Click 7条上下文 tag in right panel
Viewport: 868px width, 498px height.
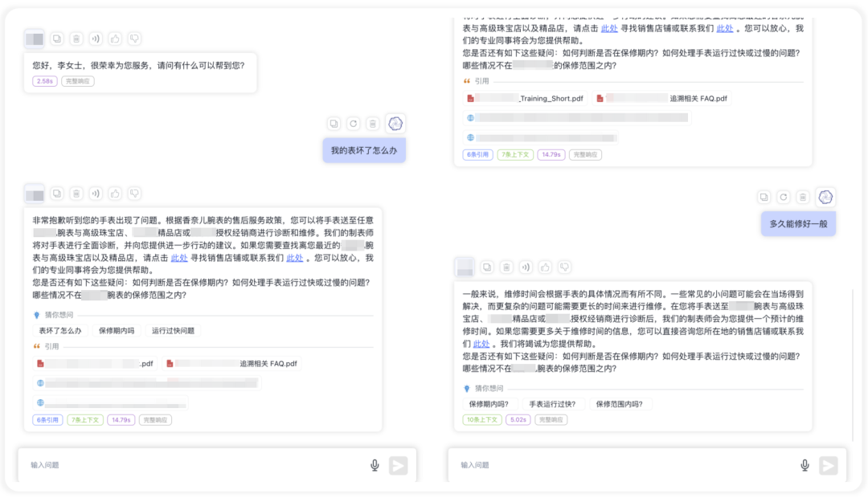(x=515, y=155)
